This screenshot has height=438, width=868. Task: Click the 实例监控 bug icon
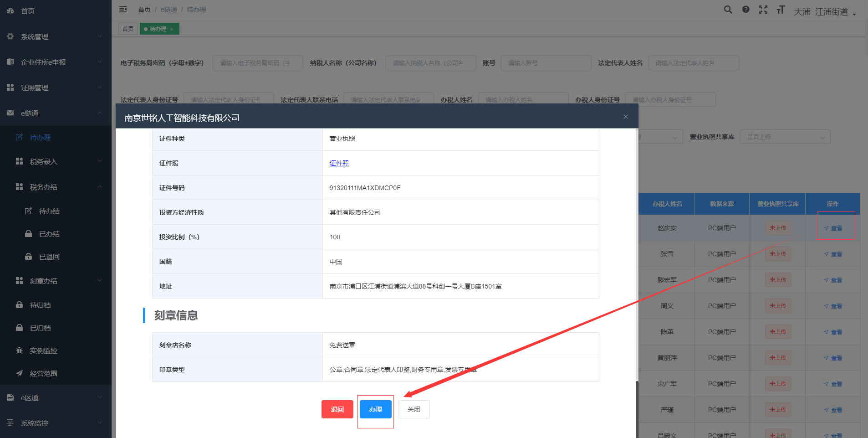click(x=19, y=350)
